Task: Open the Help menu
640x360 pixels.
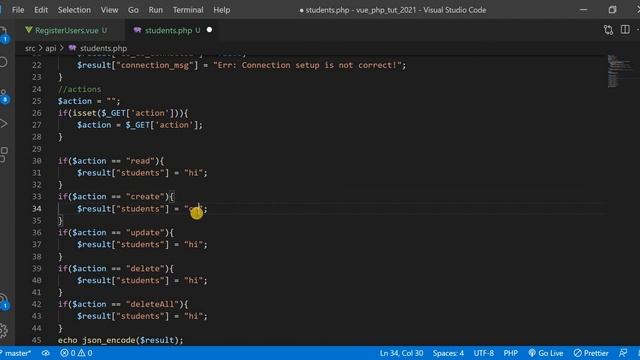Action: tap(222, 10)
